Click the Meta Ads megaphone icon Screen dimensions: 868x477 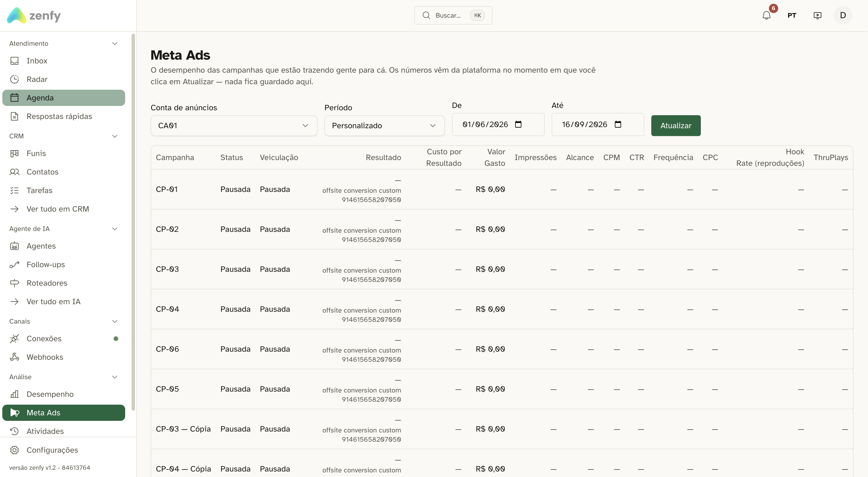point(14,413)
